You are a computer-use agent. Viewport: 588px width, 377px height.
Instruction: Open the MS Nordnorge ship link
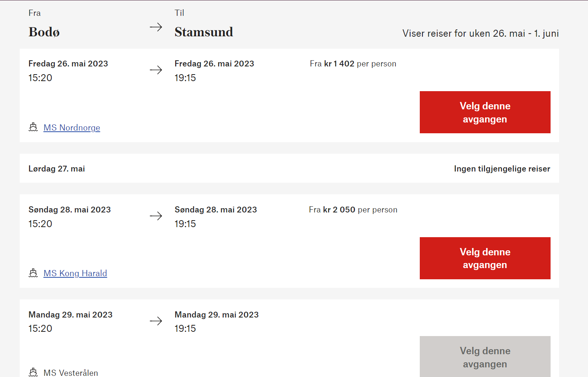pyautogui.click(x=72, y=128)
